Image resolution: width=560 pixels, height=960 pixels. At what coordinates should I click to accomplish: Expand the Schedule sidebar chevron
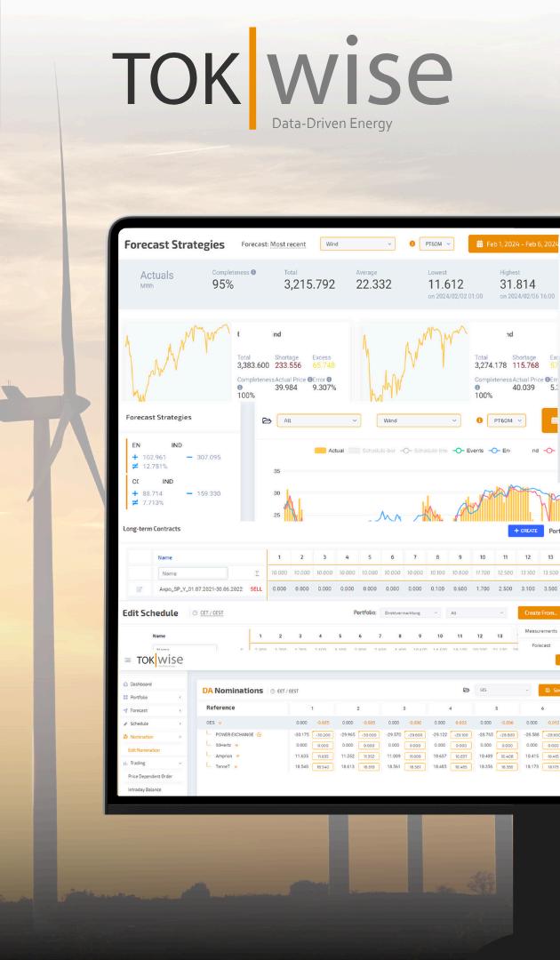pos(180,724)
